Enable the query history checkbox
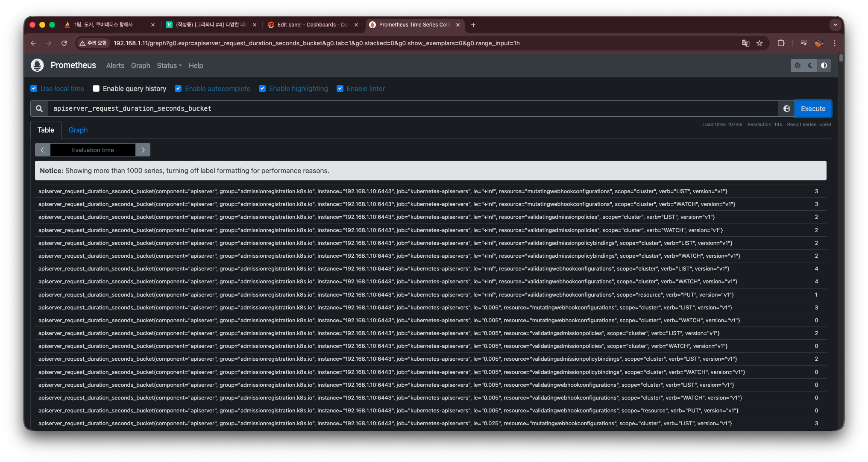This screenshot has height=462, width=868. tap(96, 88)
